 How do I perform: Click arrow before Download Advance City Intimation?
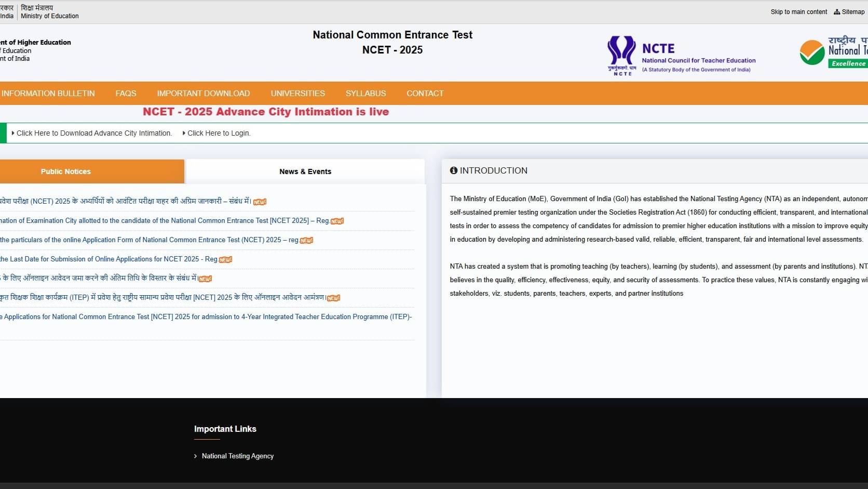tap(13, 133)
